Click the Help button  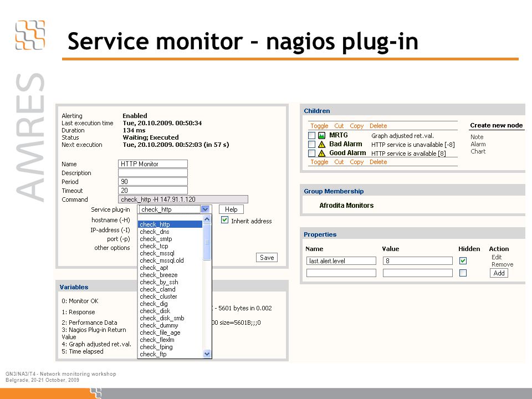[231, 209]
